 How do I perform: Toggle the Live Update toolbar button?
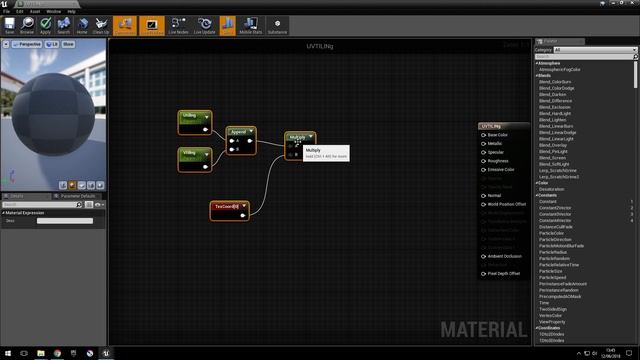[204, 26]
